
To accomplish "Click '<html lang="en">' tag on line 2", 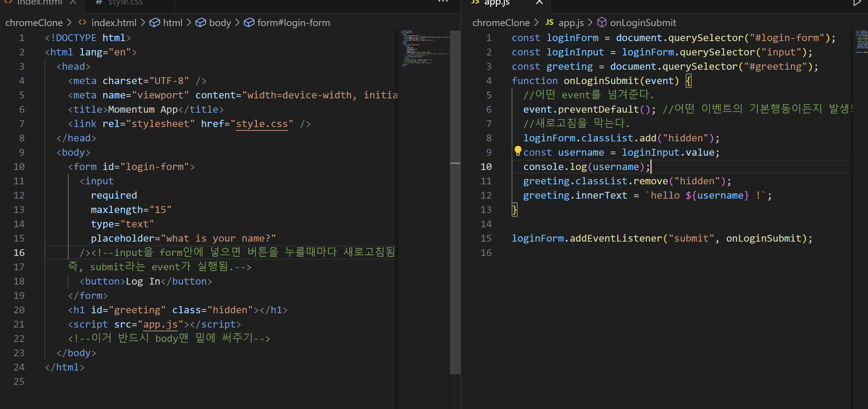I will [91, 52].
